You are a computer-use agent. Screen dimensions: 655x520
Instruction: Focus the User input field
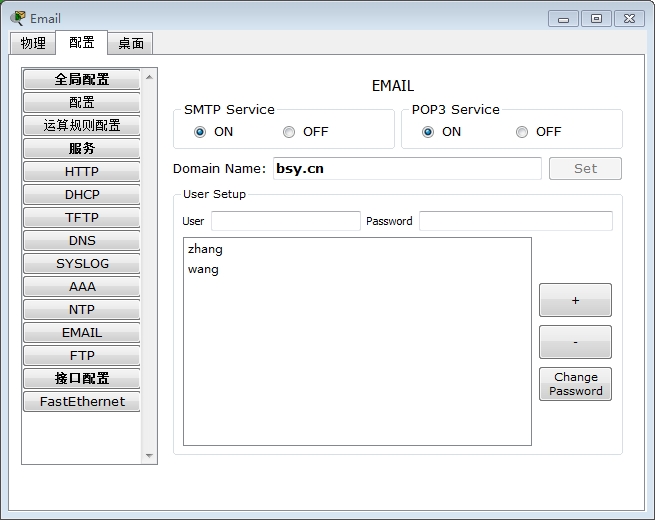coord(286,221)
